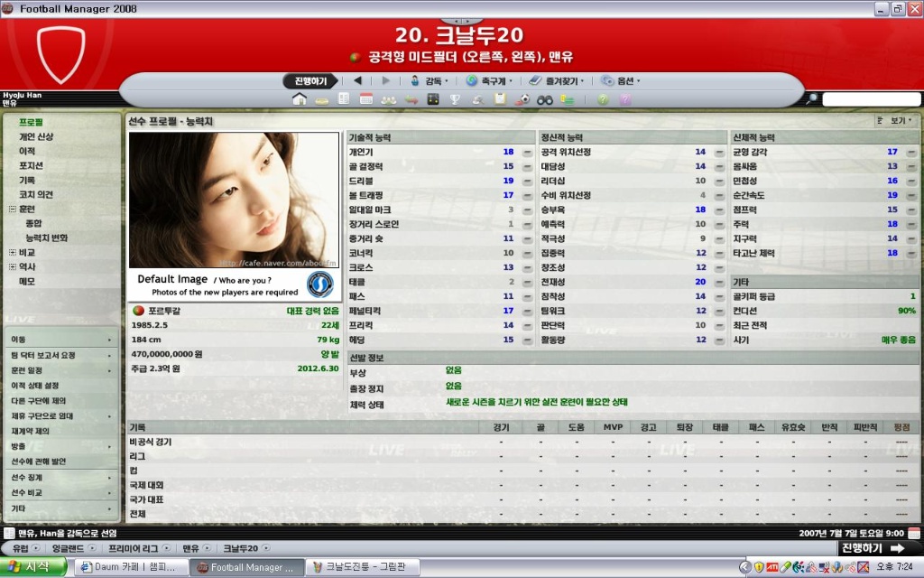Open the keys and search icon in toolbar
This screenshot has width=924, height=578.
pos(478,99)
